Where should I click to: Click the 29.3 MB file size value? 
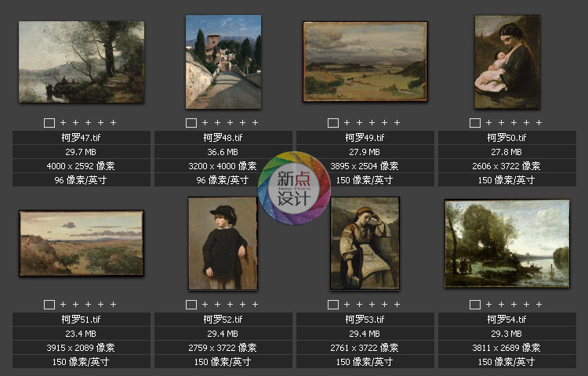506,334
